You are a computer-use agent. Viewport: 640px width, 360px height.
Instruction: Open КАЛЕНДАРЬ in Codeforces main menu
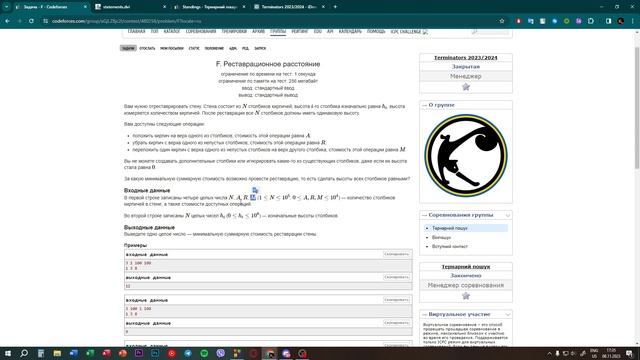click(x=350, y=31)
